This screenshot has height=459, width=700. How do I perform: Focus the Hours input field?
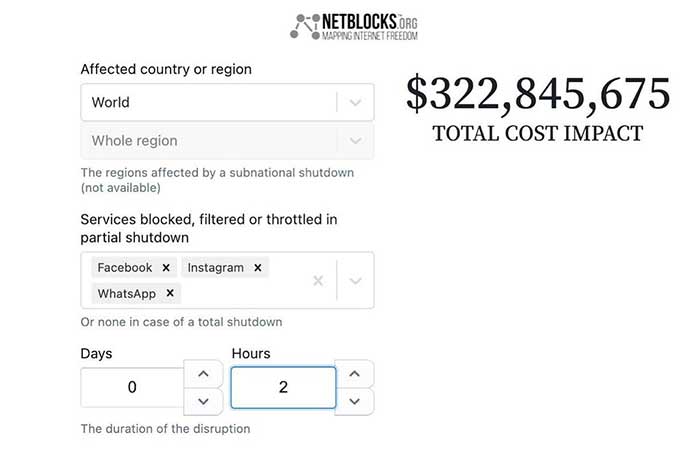pyautogui.click(x=283, y=387)
